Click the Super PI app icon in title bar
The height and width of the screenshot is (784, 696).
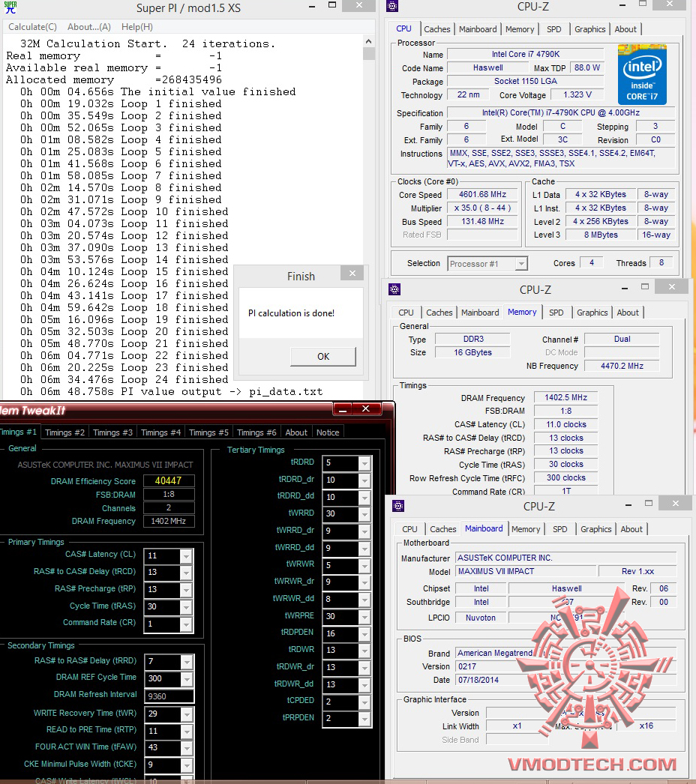click(x=10, y=7)
